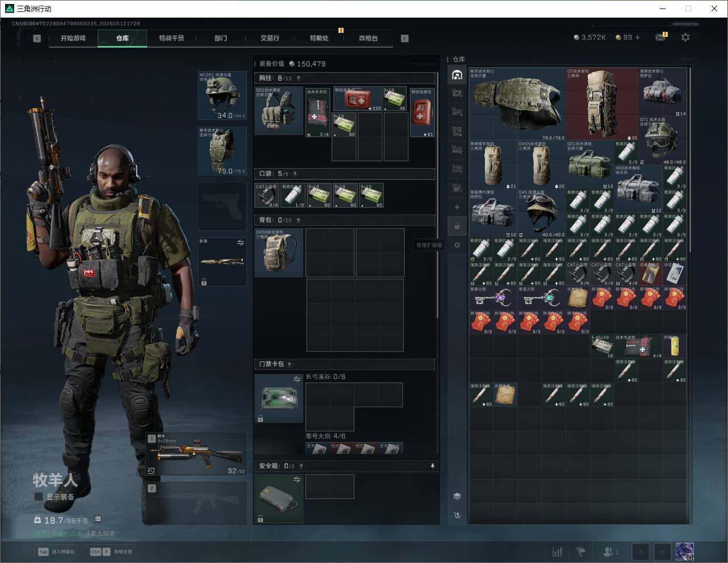Click the lock icon on melee weapon slot
The image size is (728, 563).
(x=204, y=281)
